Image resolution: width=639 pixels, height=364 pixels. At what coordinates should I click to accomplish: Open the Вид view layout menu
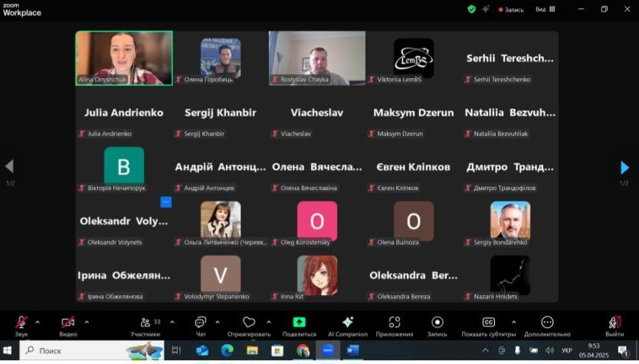coord(546,9)
